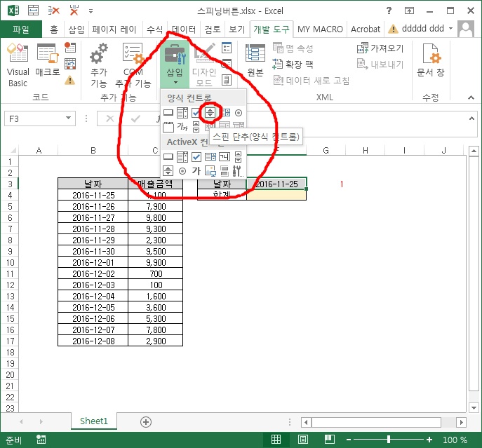The image size is (482, 448).
Task: Switch to the 수식 tab
Action: tap(154, 29)
